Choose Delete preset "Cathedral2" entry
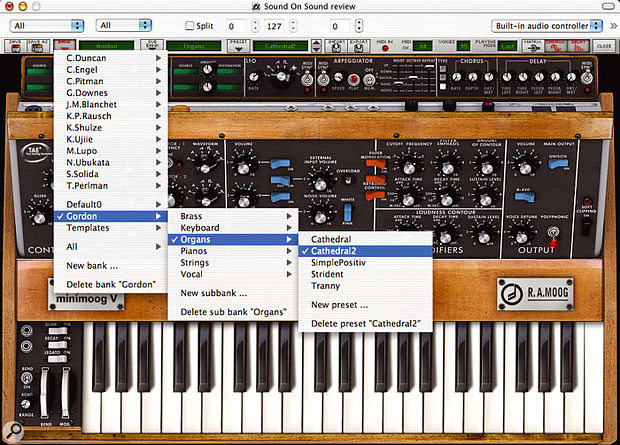 pyautogui.click(x=365, y=324)
